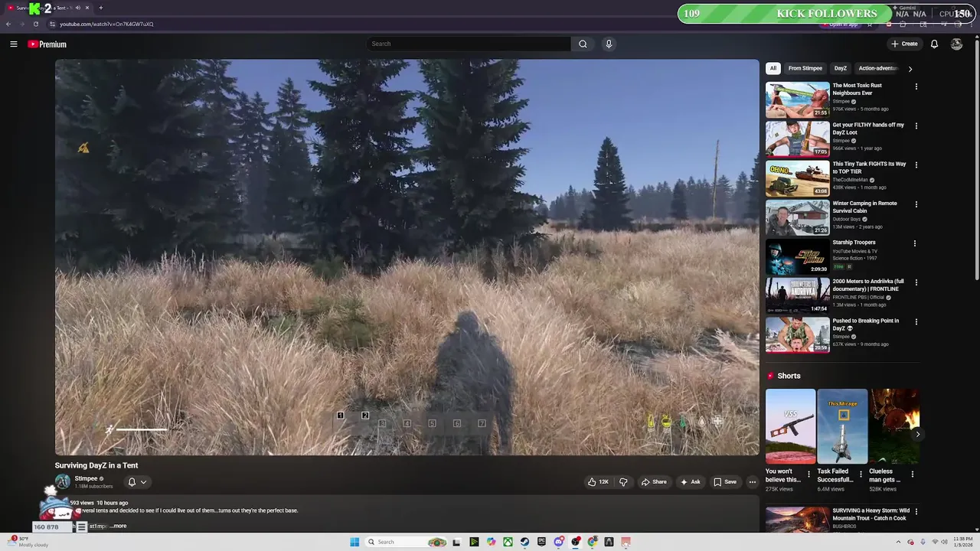This screenshot has height=551, width=980.
Task: Open Pushed to Breaking Point thumbnail
Action: pyautogui.click(x=798, y=334)
